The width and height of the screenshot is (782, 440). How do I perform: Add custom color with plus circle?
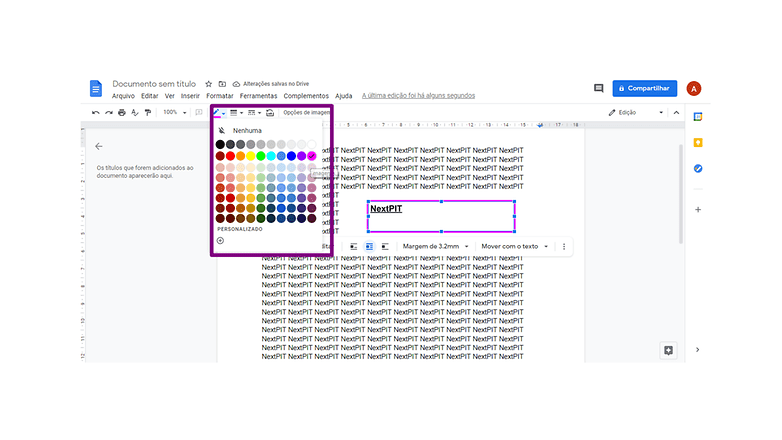(220, 240)
